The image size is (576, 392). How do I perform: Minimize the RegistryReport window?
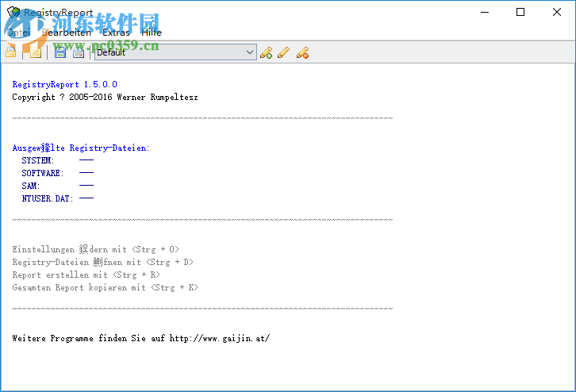(485, 12)
